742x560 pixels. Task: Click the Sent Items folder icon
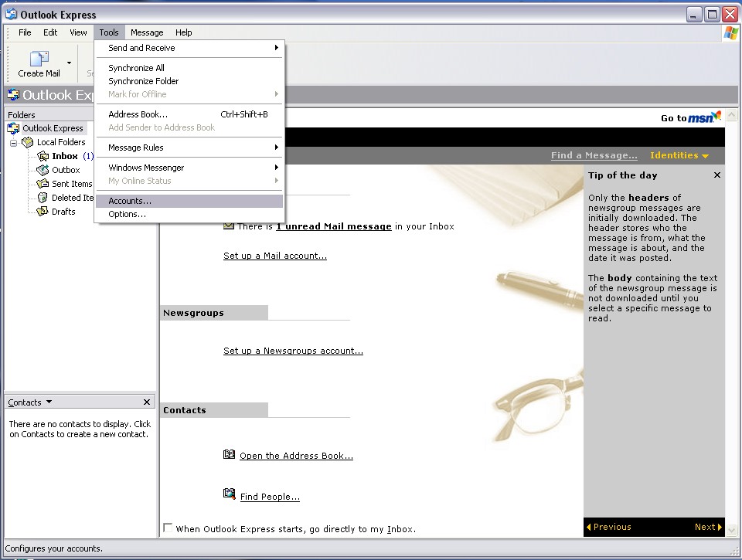point(43,184)
